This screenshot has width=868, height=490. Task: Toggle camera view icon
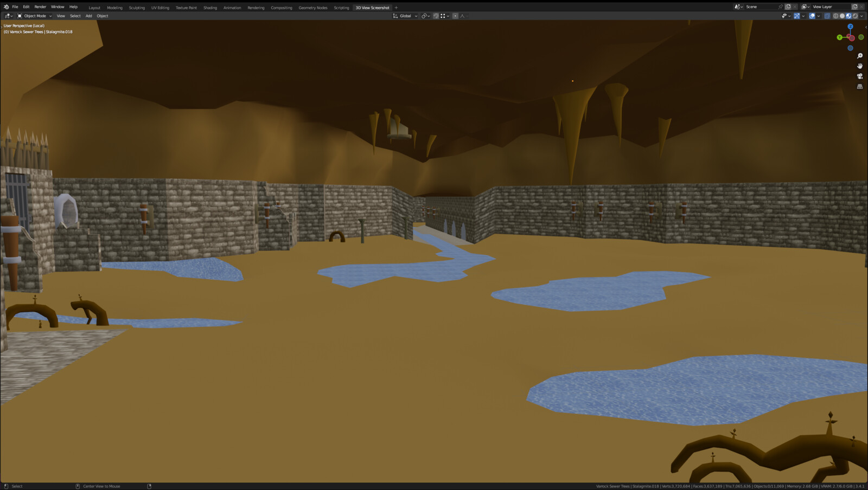click(860, 76)
